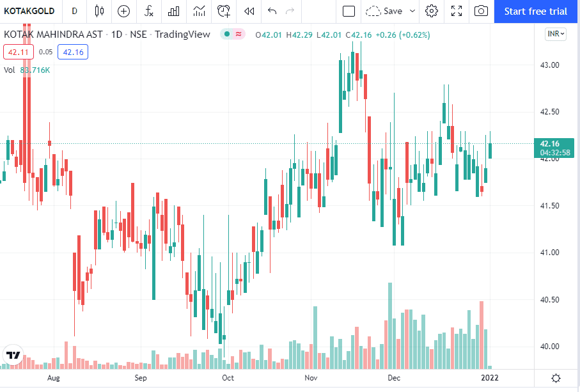This screenshot has height=392, width=580.
Task: Open the time axis settings gear
Action: pyautogui.click(x=556, y=378)
